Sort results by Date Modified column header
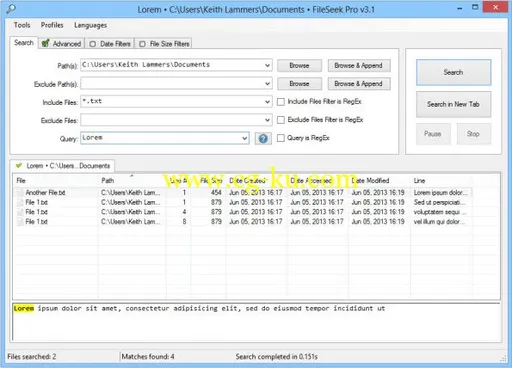This screenshot has width=512, height=368. tap(380, 181)
